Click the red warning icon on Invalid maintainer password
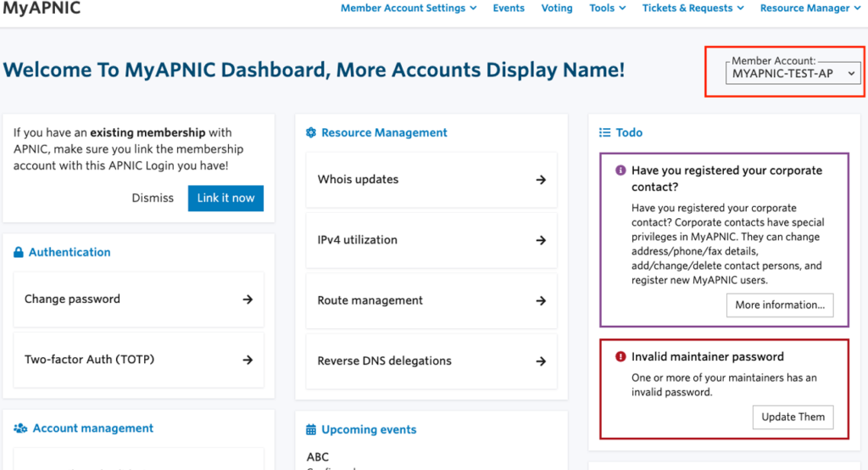Viewport: 868px width, 470px height. (620, 356)
